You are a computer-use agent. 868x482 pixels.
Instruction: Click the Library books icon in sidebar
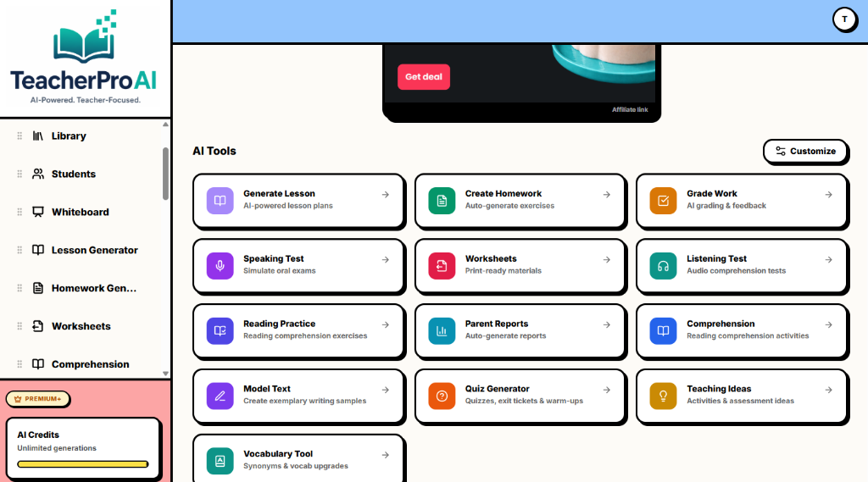37,136
